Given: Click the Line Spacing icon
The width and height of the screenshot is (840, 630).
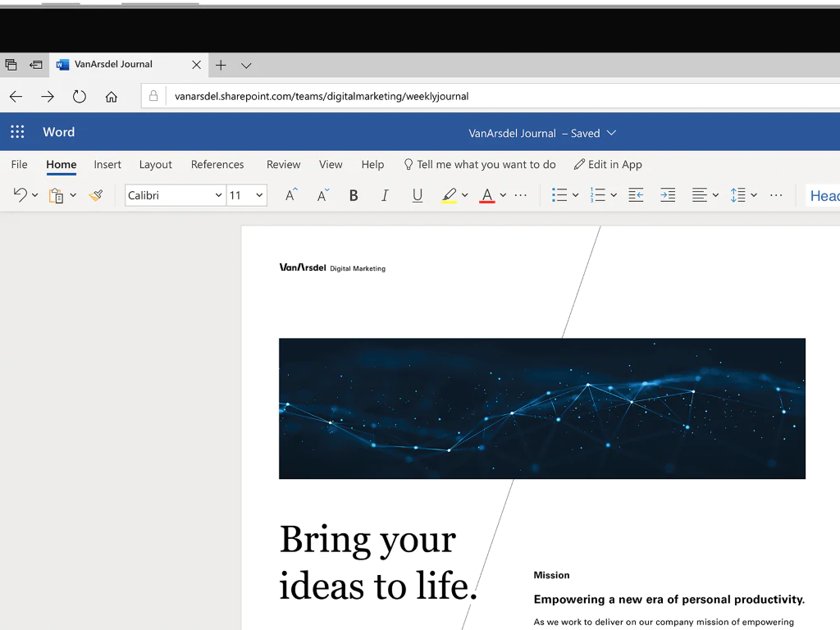Looking at the screenshot, I should click(737, 195).
